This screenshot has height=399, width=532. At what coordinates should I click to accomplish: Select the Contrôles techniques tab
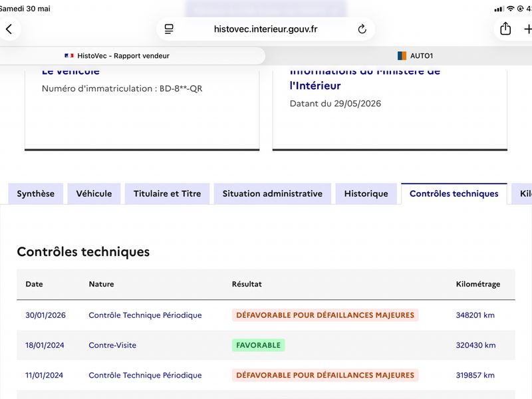coord(454,194)
